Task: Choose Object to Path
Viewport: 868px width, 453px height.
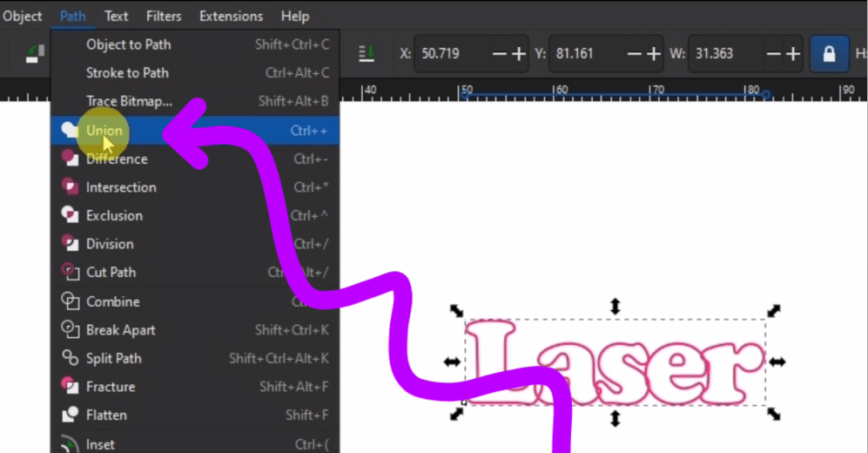Action: click(x=128, y=44)
